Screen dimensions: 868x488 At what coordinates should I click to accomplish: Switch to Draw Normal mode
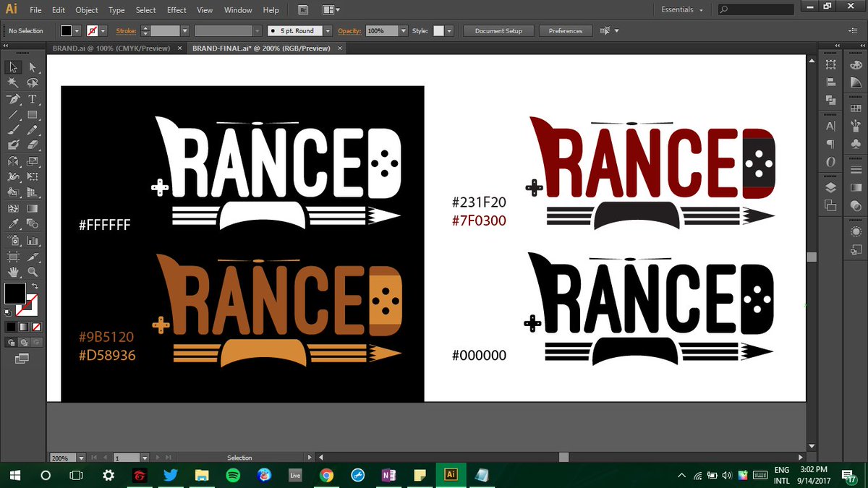point(11,341)
